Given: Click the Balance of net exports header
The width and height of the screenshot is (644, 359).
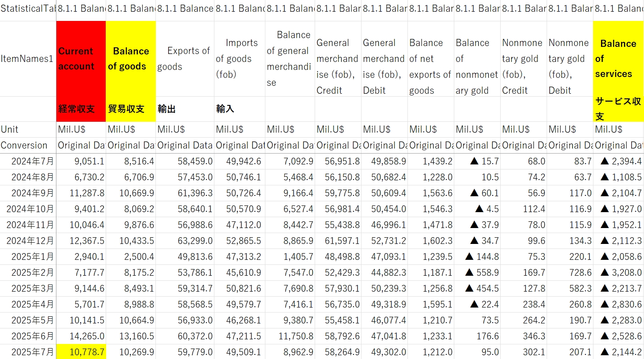Looking at the screenshot, I should tap(430, 66).
